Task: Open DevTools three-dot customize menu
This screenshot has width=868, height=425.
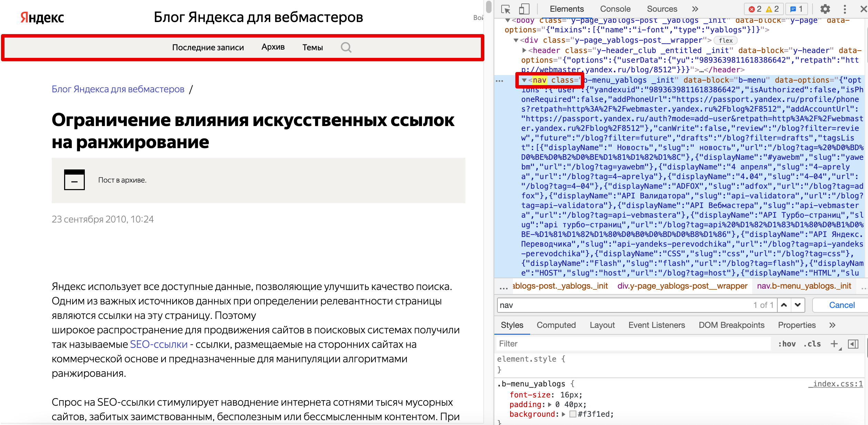Action: tap(845, 9)
